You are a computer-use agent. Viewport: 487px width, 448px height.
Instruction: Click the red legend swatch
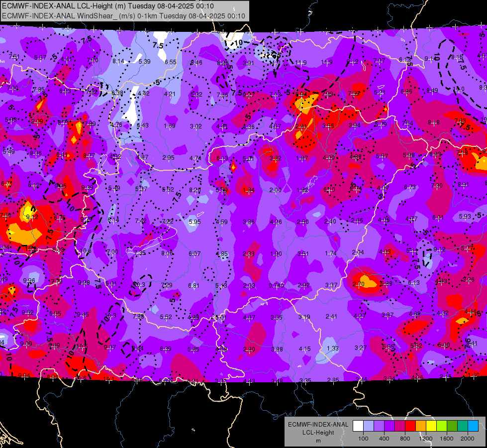(x=410, y=426)
